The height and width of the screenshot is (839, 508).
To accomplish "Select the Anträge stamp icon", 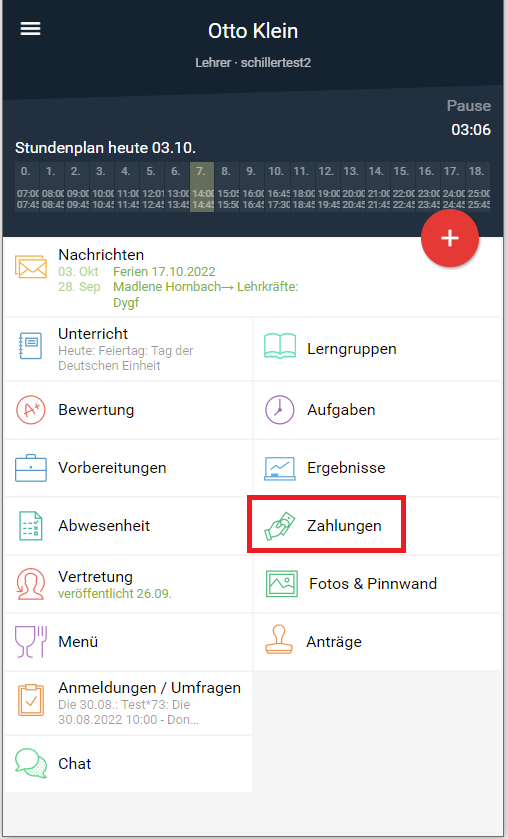I will click(x=279, y=640).
